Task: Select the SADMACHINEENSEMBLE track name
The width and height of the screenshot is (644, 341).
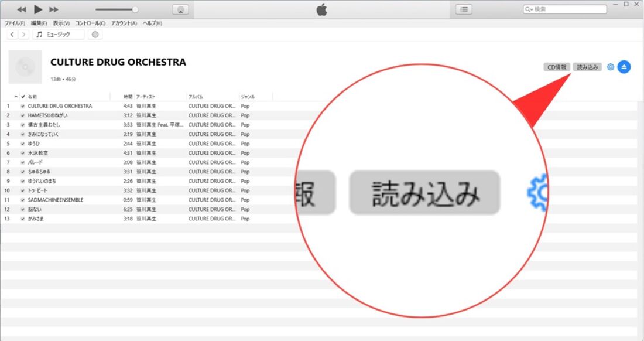Action: coord(56,200)
